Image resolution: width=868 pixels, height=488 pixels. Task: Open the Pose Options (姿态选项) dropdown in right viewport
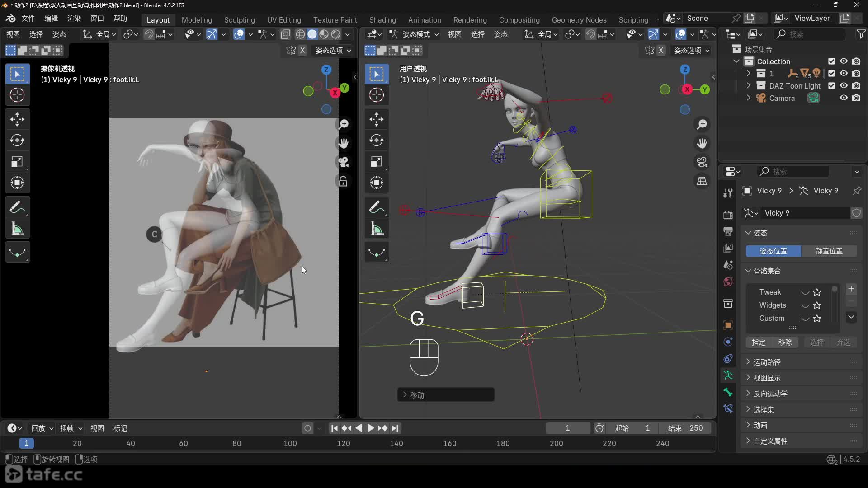coord(691,50)
